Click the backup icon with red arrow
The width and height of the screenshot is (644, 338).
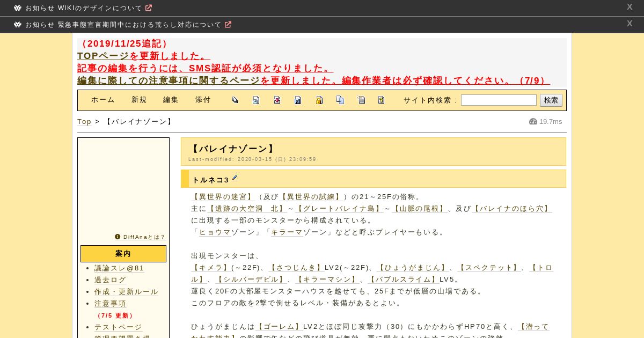(x=277, y=100)
